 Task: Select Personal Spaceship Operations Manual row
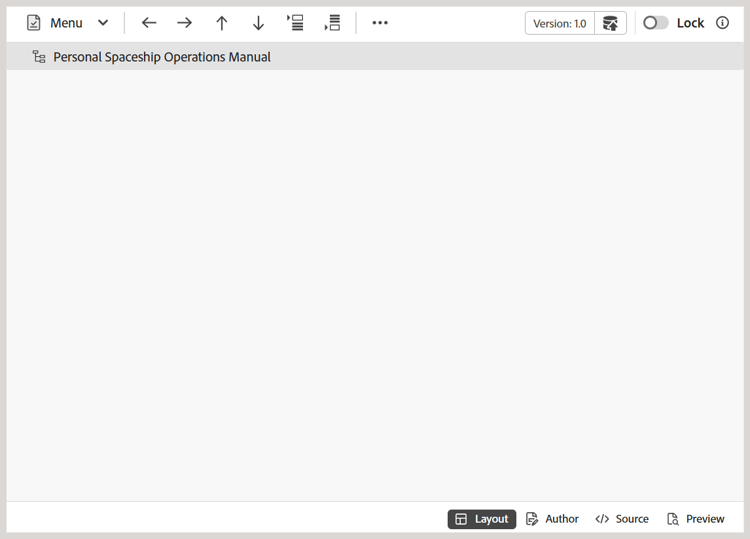click(375, 57)
